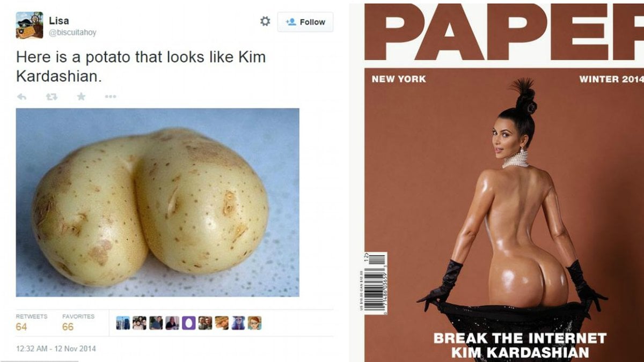This screenshot has width=644, height=362.
Task: Open the tweet timestamp 12:32 AM - 12 Nov 2014
Action: click(x=56, y=349)
